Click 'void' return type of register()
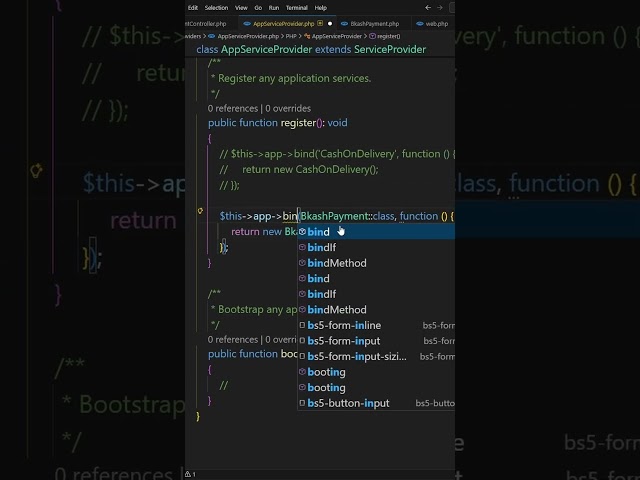This screenshot has height=480, width=640. pyautogui.click(x=338, y=123)
